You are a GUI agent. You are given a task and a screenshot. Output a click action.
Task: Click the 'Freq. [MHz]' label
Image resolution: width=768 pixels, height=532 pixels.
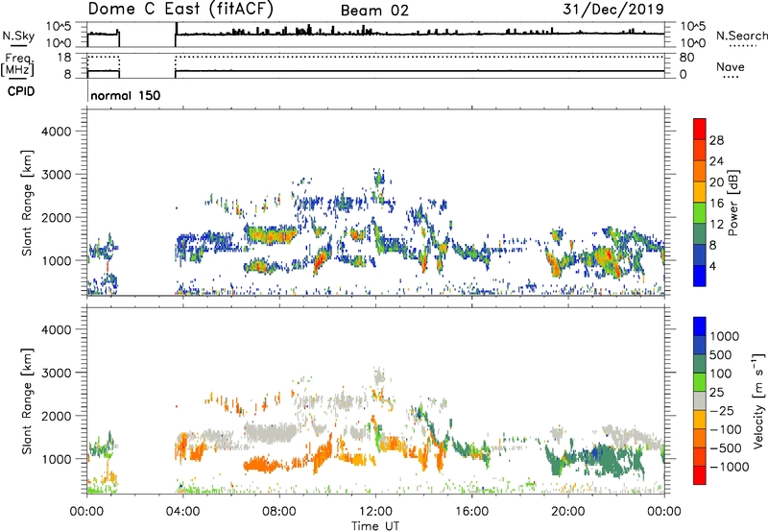pyautogui.click(x=17, y=64)
